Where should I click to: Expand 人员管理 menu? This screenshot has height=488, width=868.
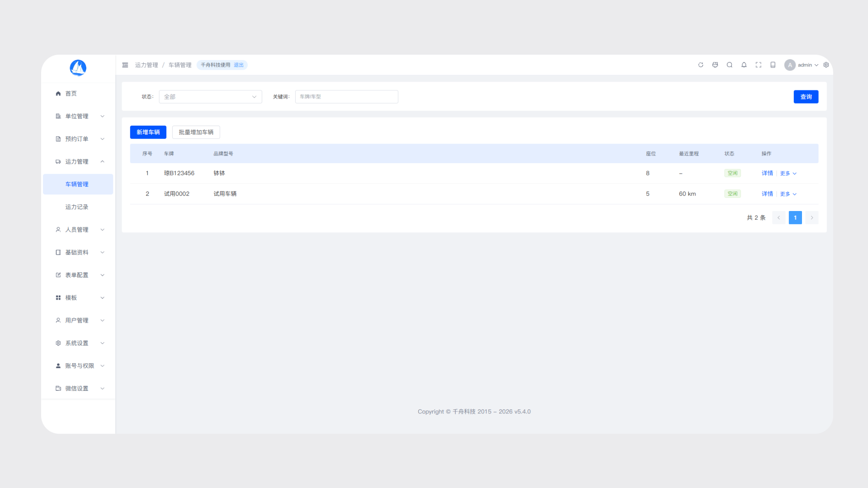(78, 230)
